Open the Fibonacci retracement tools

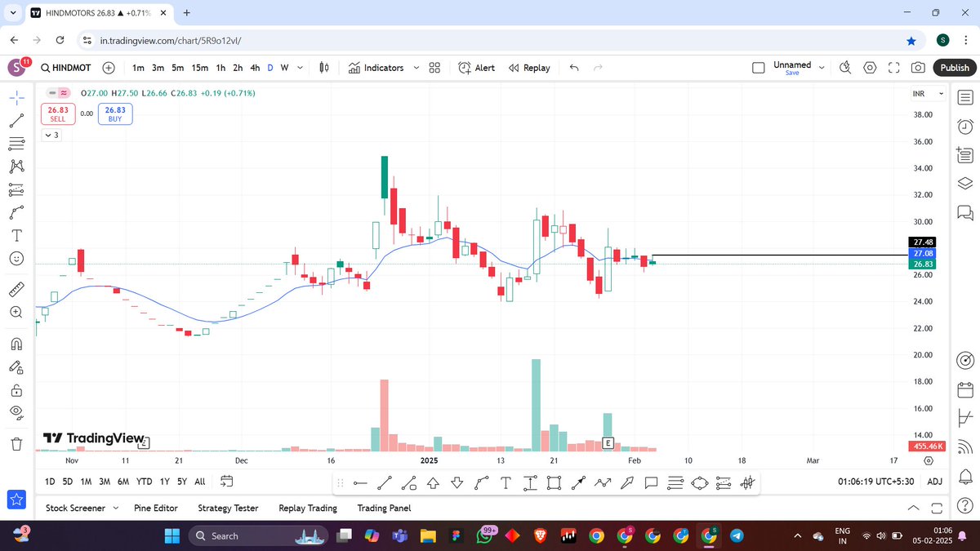[16, 144]
